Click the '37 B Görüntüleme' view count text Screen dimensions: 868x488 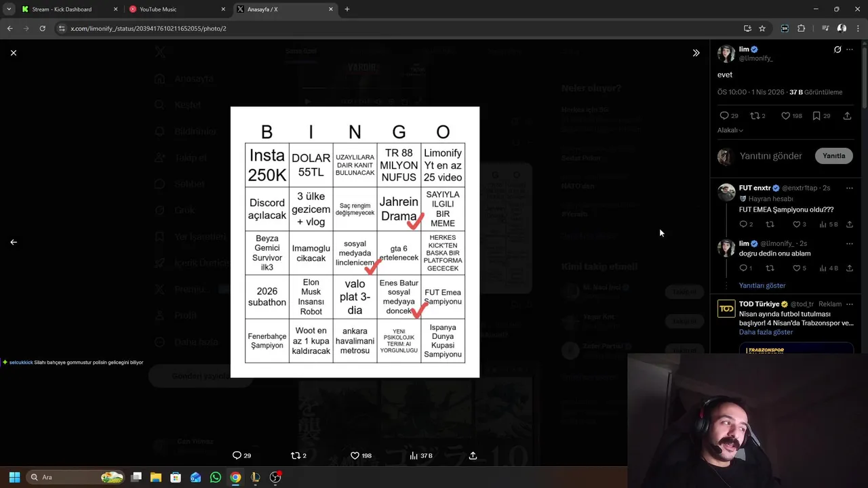[816, 92]
